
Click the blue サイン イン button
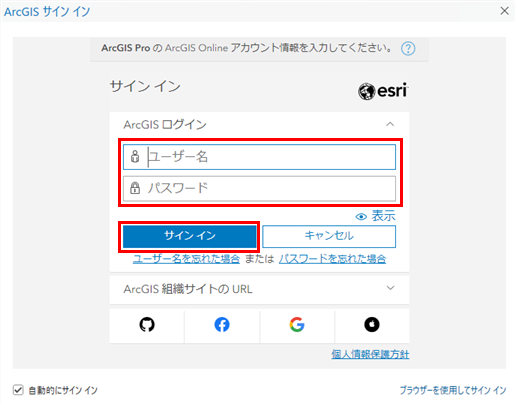[189, 236]
